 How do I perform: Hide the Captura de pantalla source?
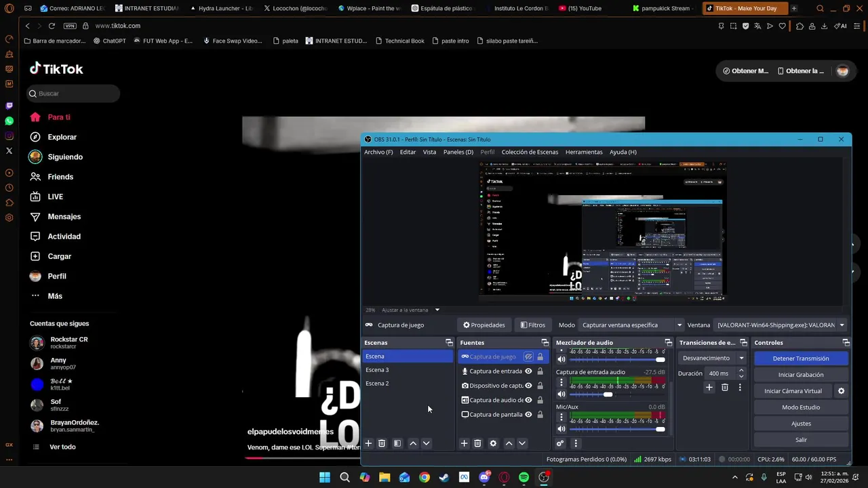coord(528,415)
